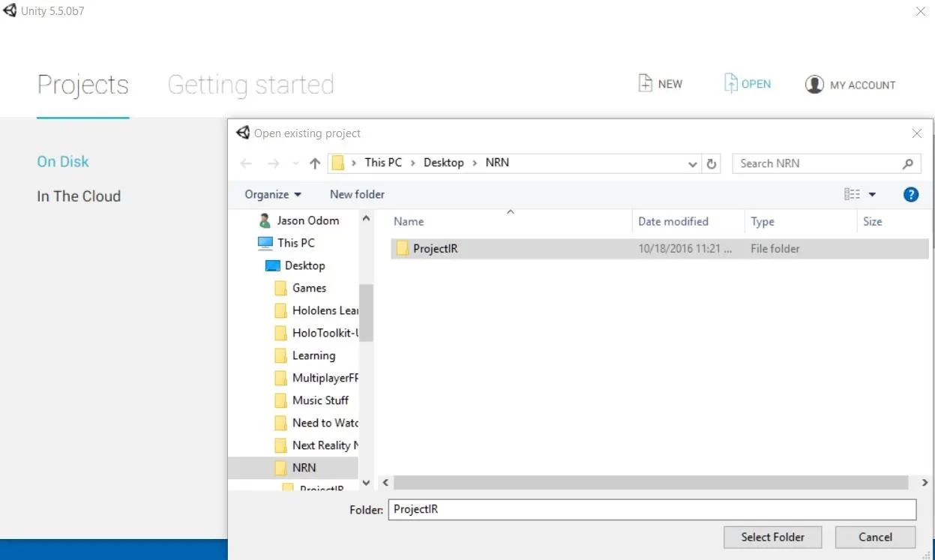
Task: Refresh the NRN folder listing
Action: click(712, 163)
